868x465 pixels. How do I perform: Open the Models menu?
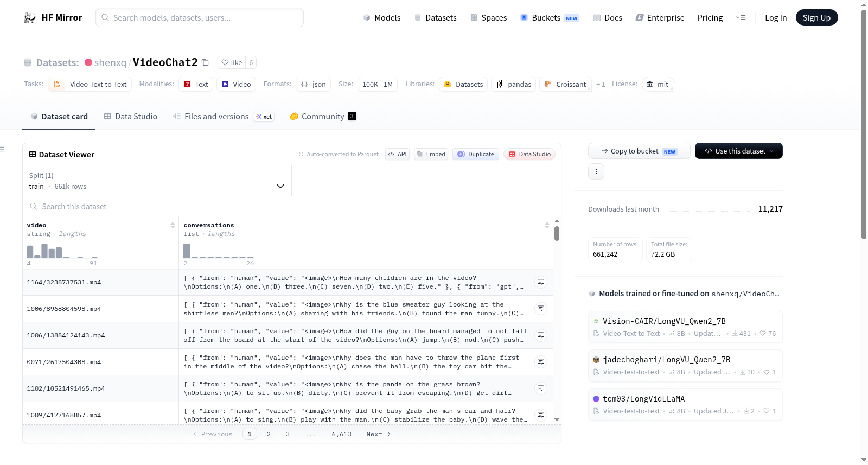coord(381,18)
